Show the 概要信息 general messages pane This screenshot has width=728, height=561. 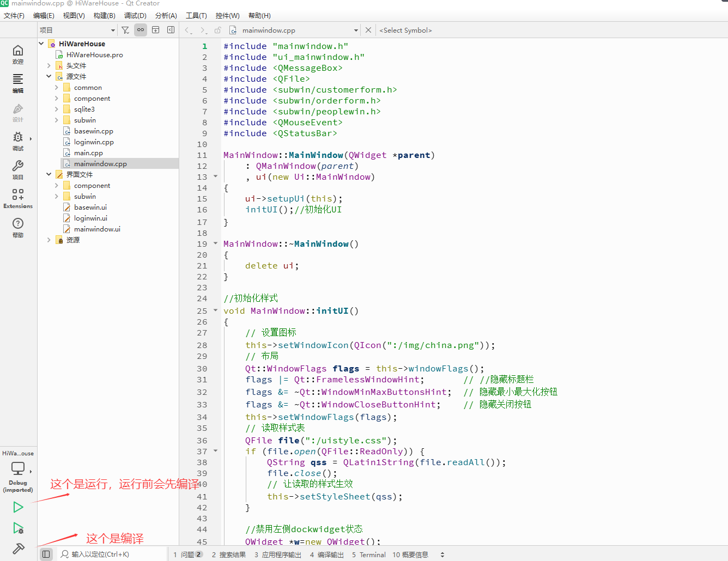[410, 554]
